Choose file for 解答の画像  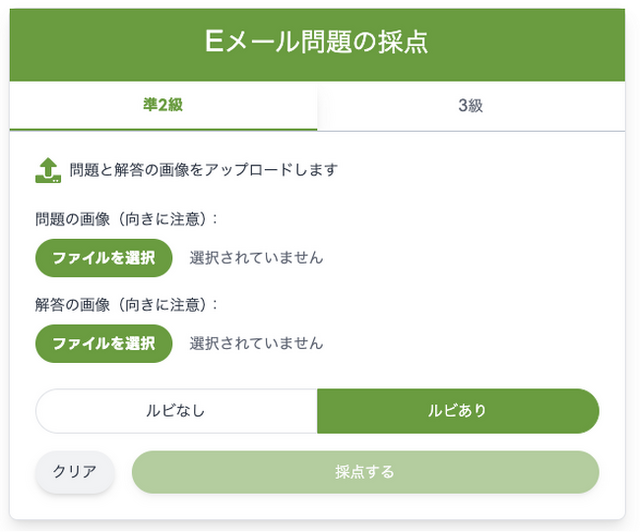click(104, 344)
